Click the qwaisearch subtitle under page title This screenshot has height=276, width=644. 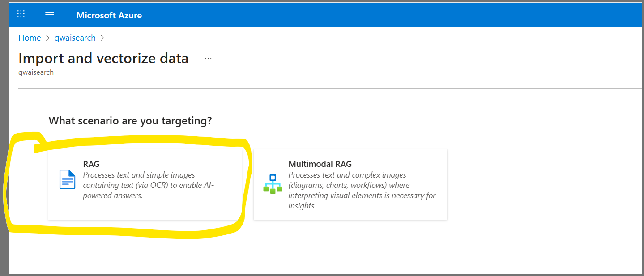[36, 72]
